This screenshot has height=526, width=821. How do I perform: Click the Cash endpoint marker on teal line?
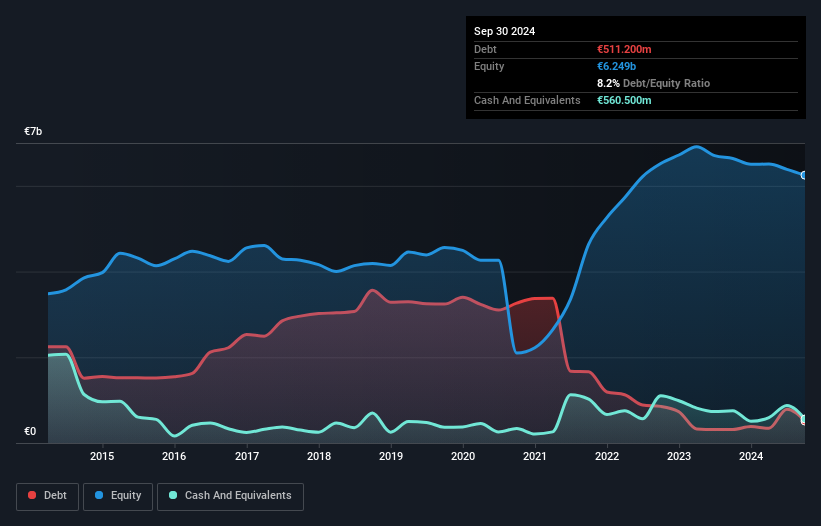(804, 419)
